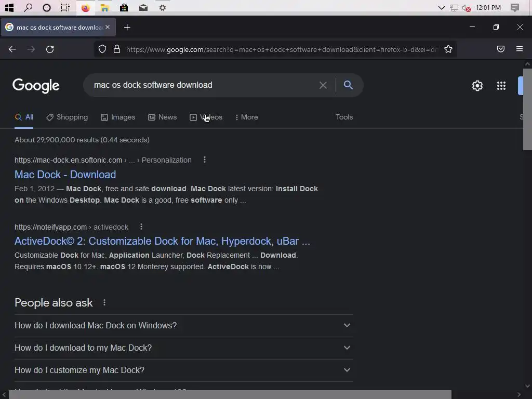
Task: Close the Google search results tab
Action: coord(108,27)
